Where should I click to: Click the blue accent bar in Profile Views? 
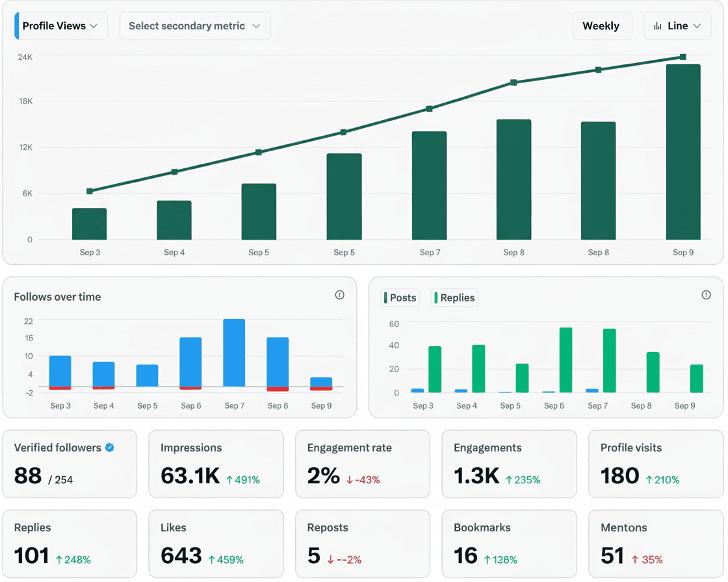point(17,25)
